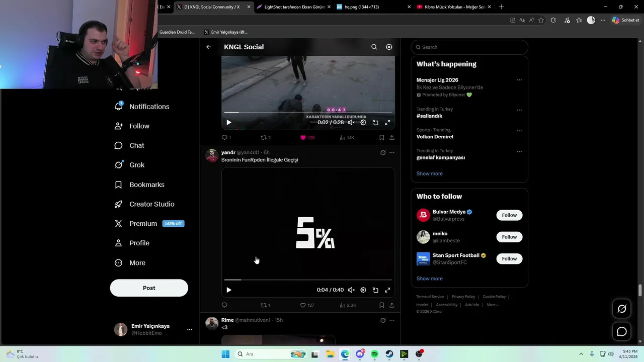Open Creator Studio in sidebar
This screenshot has height=362, width=644.
pos(144,204)
